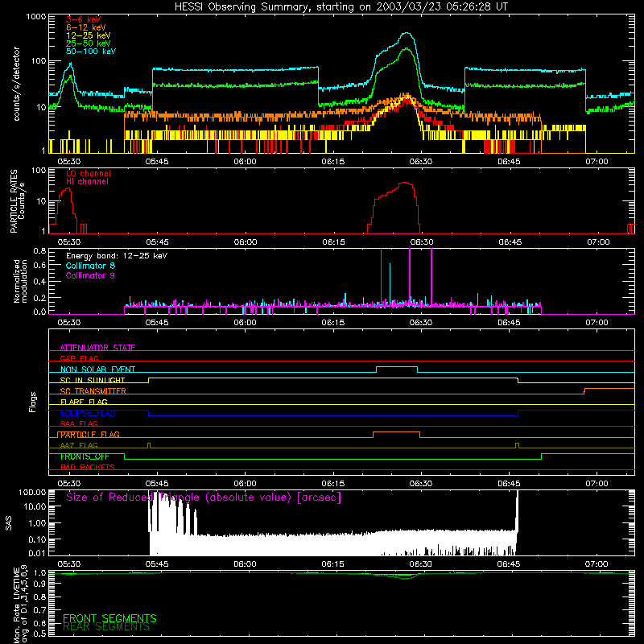This screenshot has width=644, height=644.
Task: Click the Size of Reduced Triangle caption
Action: pos(204,497)
